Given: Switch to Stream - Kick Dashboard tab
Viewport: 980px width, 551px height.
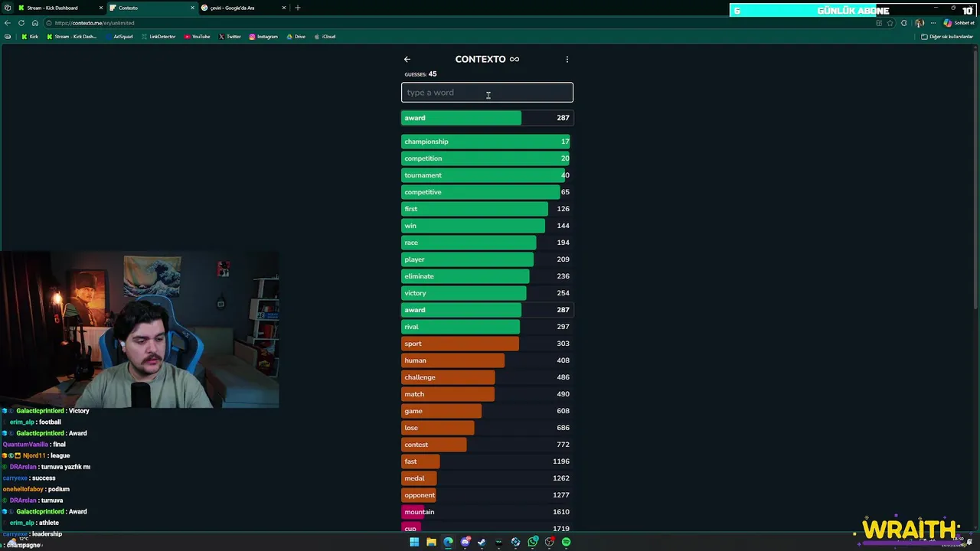Looking at the screenshot, I should 60,8.
